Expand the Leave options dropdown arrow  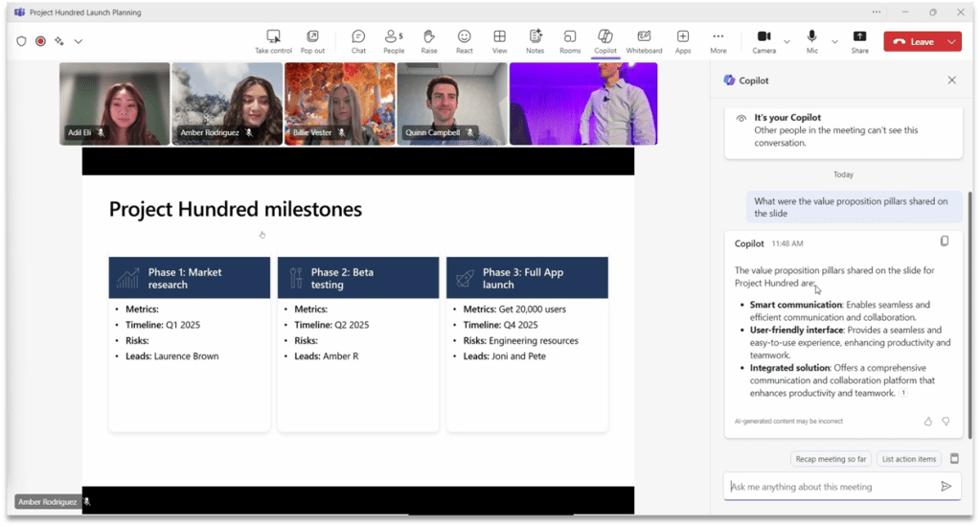[951, 41]
